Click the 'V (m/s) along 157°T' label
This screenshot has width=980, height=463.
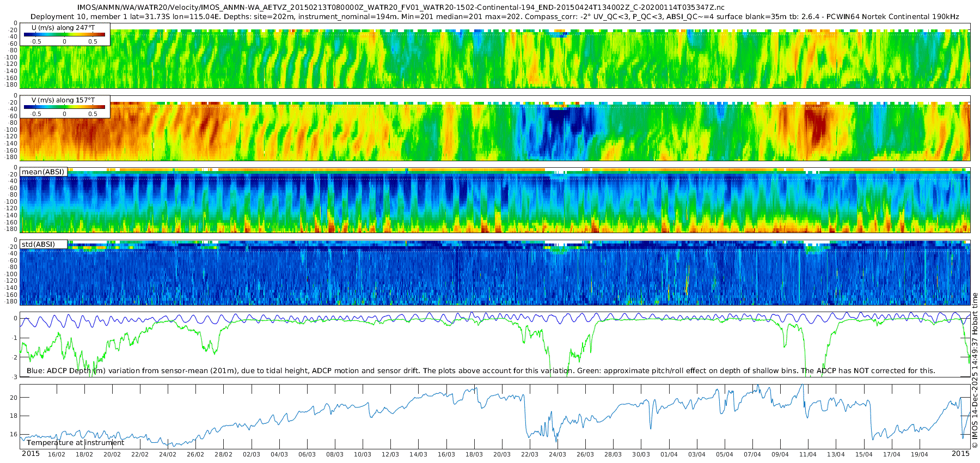pyautogui.click(x=63, y=100)
